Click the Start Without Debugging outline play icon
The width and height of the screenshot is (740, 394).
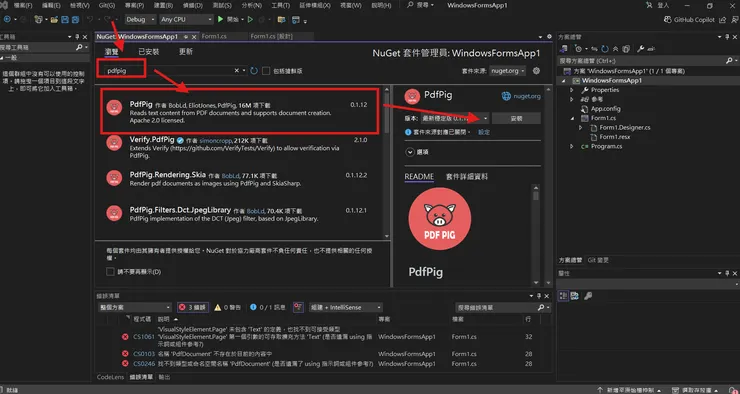coord(251,20)
